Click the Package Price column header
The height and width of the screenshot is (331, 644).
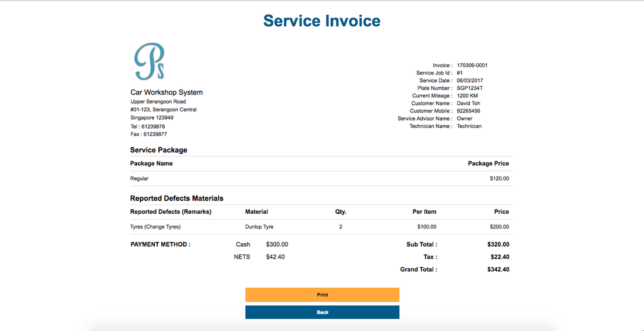(488, 163)
